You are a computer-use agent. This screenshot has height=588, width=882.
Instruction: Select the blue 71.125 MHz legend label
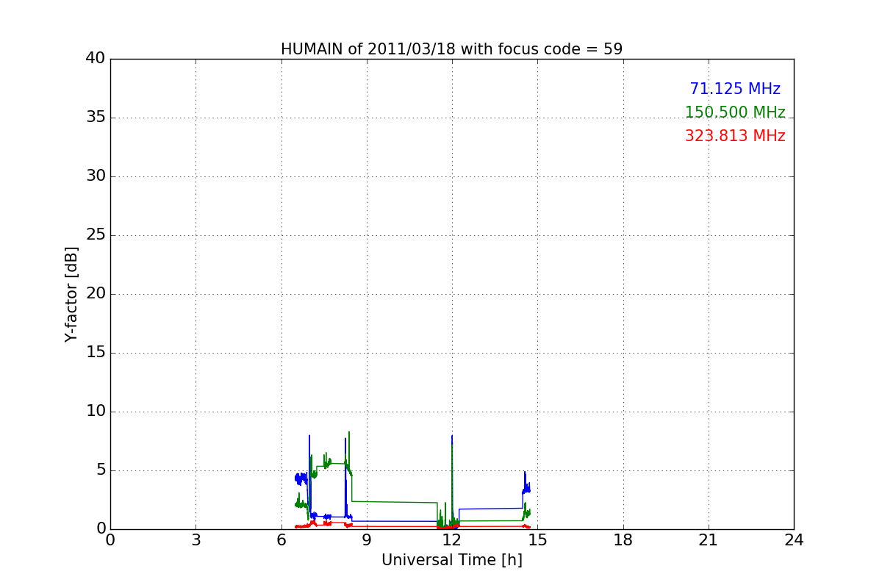(x=735, y=89)
